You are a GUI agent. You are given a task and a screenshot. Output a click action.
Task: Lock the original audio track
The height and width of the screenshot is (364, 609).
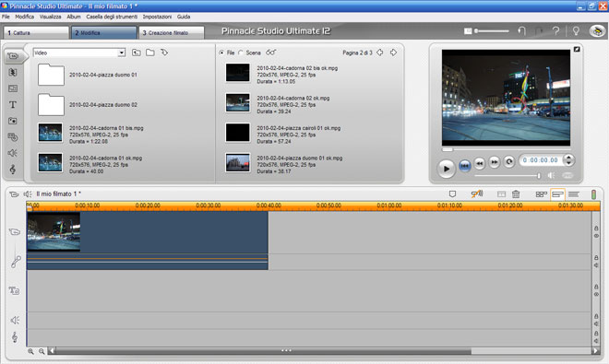click(x=596, y=258)
